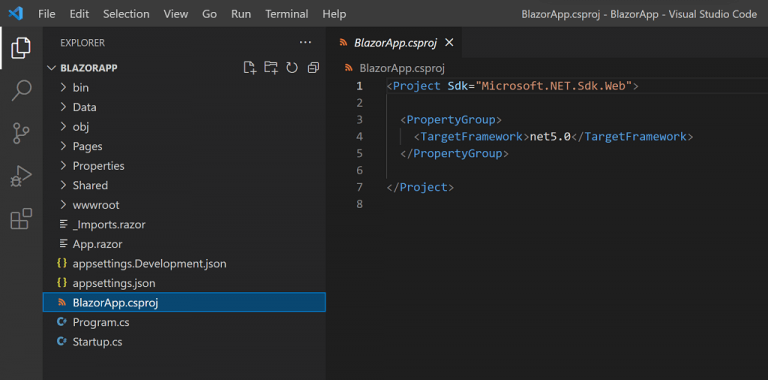
Task: Click the VS Code logo icon
Action: (x=16, y=14)
